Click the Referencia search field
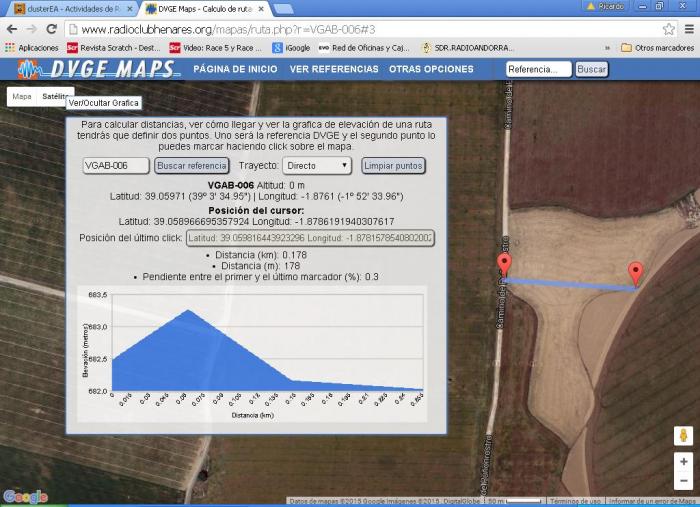This screenshot has height=507, width=700. (539, 69)
